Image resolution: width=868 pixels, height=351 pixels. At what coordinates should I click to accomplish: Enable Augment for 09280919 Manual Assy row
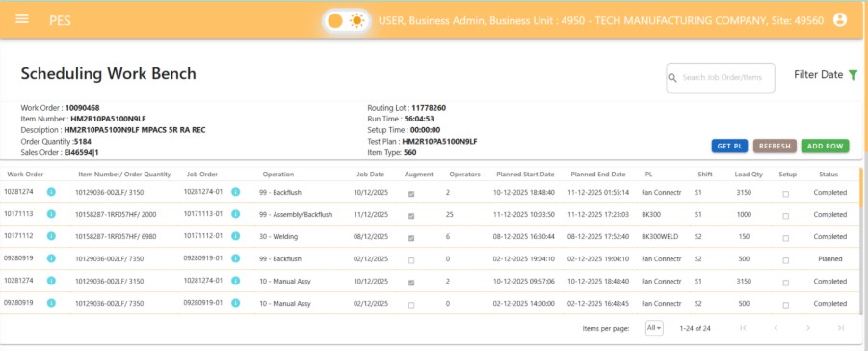[410, 305]
